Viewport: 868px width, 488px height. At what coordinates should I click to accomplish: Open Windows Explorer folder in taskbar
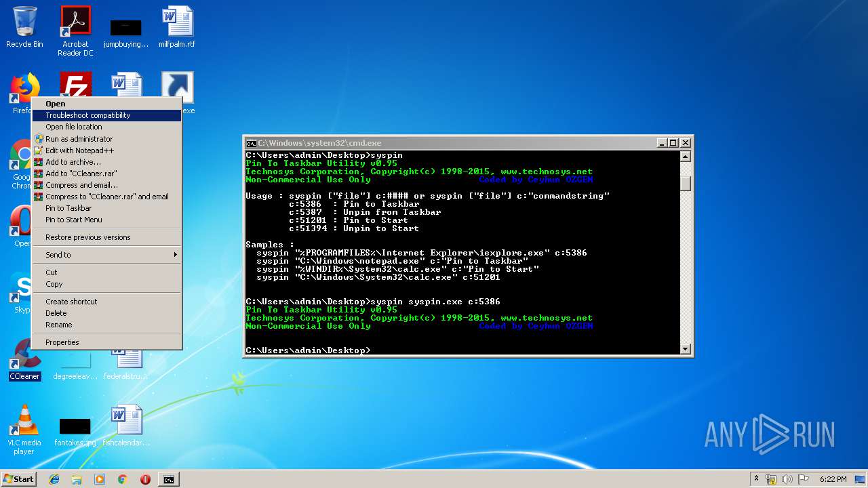[77, 479]
